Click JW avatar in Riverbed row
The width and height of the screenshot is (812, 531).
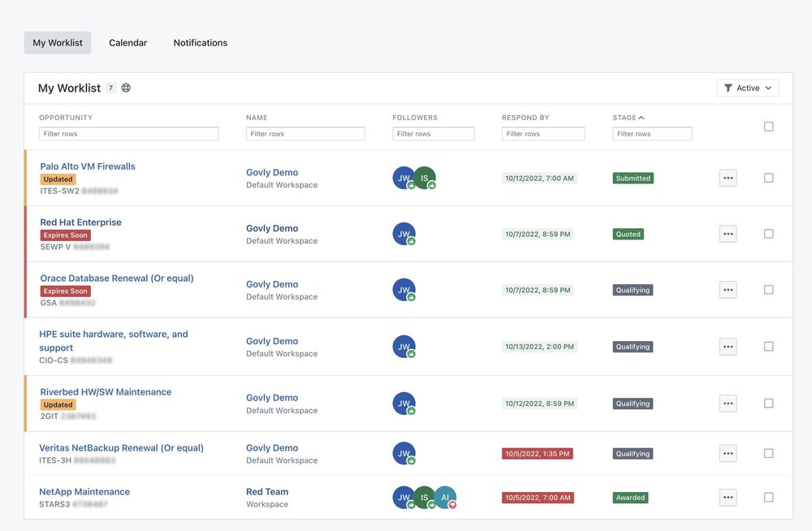tap(404, 403)
